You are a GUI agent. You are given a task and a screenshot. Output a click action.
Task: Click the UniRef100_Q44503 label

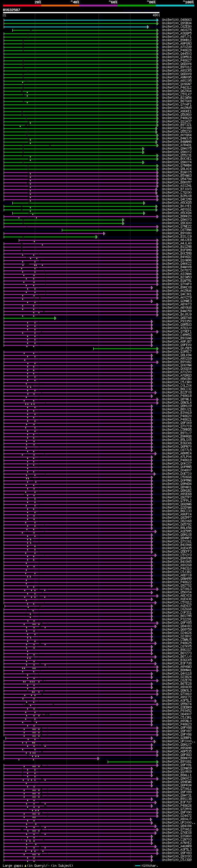[x=177, y=54]
